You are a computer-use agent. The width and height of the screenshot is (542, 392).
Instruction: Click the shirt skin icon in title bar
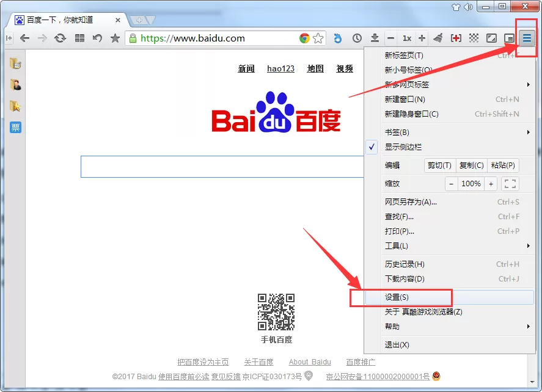[x=456, y=7]
